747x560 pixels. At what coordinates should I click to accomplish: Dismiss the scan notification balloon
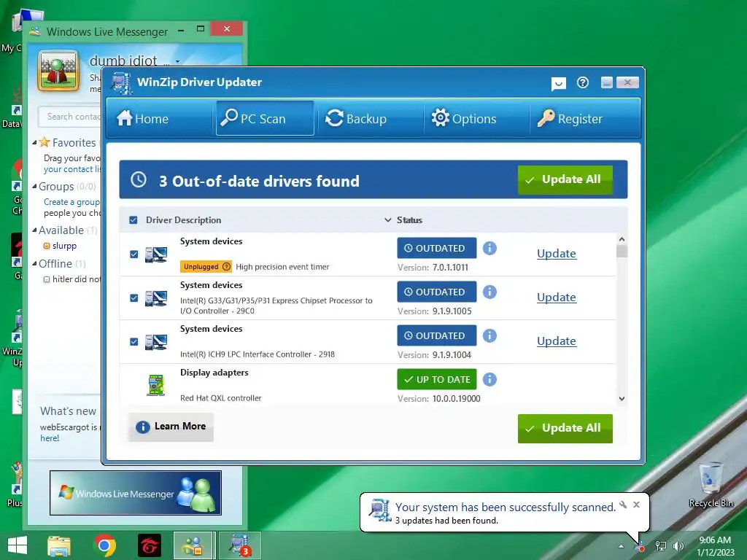point(636,505)
